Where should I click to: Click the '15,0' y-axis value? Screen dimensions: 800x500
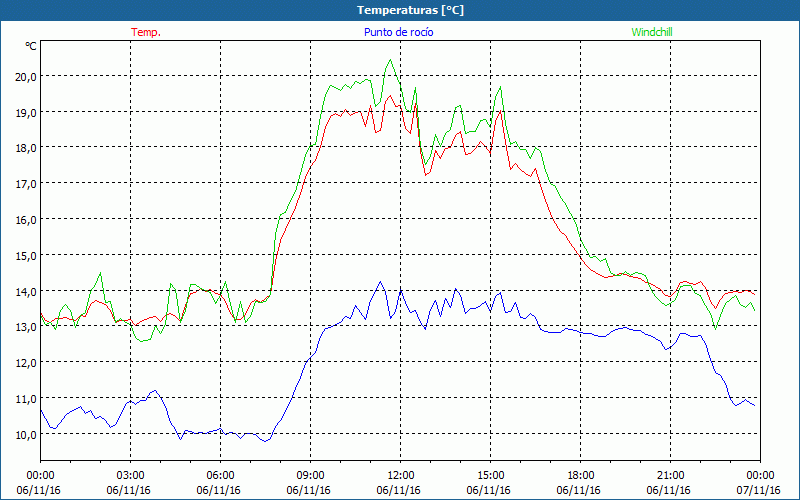pos(27,256)
